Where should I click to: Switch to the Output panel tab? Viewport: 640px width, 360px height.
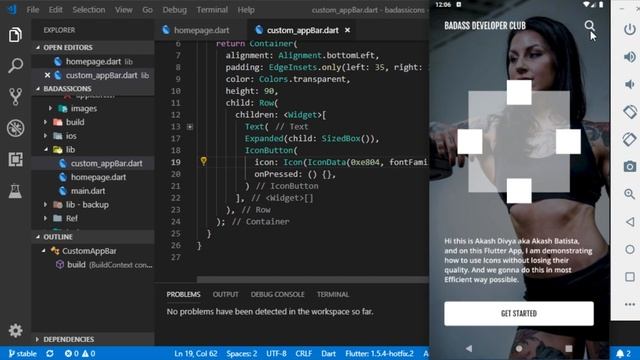[225, 294]
